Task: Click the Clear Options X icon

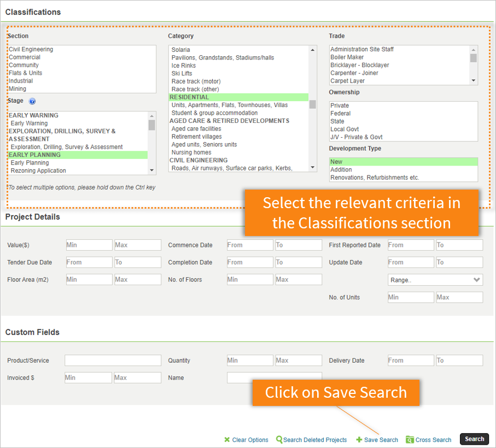Action: click(x=227, y=439)
